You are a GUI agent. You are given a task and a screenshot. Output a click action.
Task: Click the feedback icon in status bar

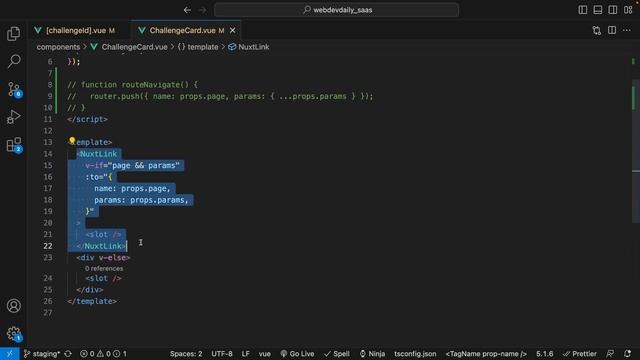click(x=610, y=353)
